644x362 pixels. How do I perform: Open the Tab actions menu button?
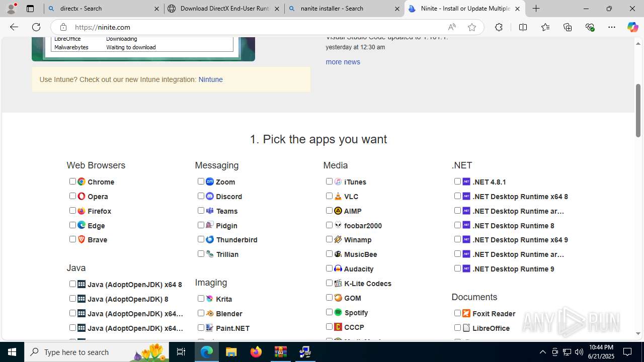click(x=30, y=9)
